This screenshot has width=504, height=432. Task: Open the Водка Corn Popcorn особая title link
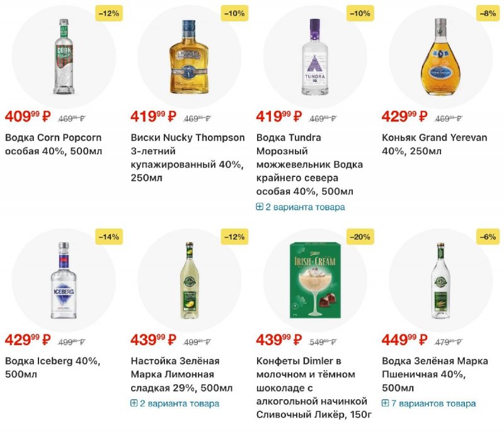point(54,144)
